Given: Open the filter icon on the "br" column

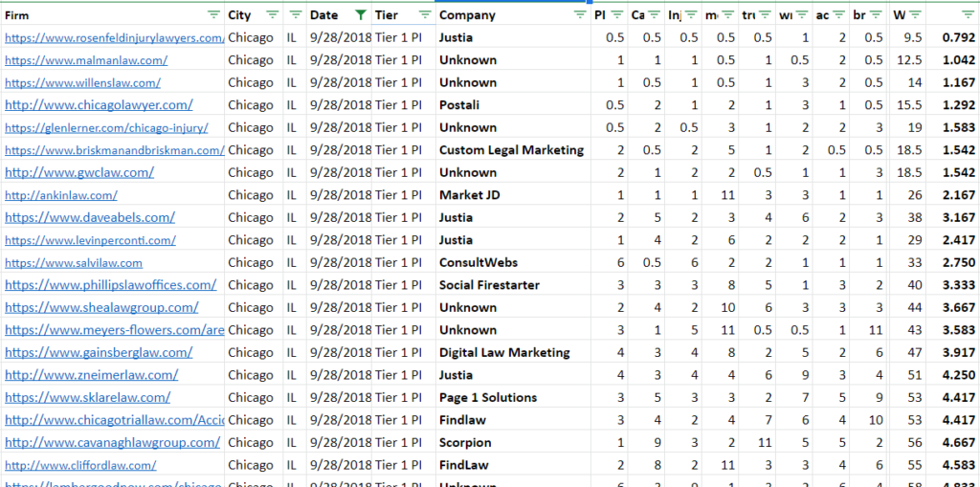Looking at the screenshot, I should coord(877,15).
